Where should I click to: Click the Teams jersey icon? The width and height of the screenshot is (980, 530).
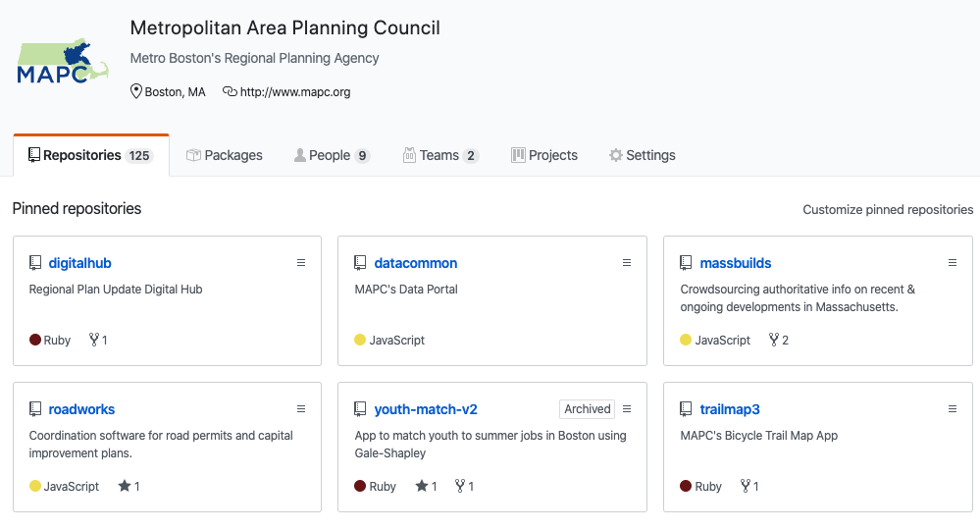click(x=409, y=155)
